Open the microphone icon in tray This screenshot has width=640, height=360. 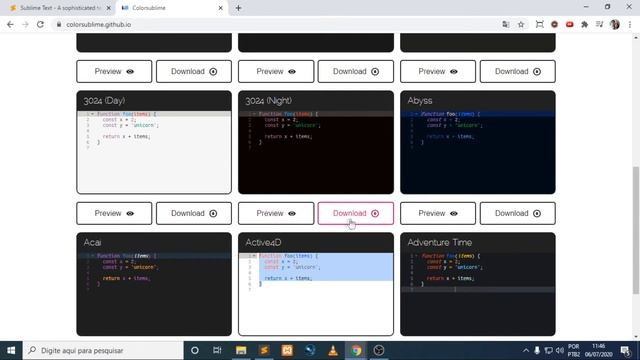pos(537,350)
